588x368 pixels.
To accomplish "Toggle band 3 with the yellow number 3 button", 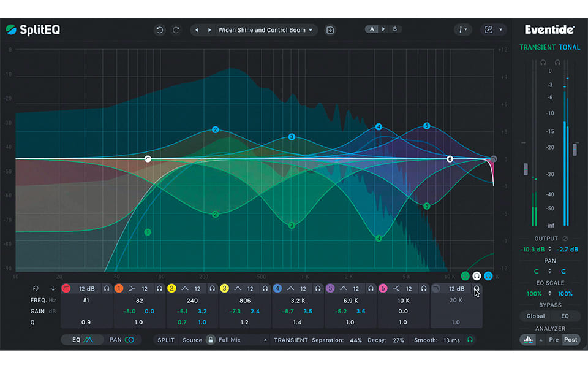I will coord(225,288).
